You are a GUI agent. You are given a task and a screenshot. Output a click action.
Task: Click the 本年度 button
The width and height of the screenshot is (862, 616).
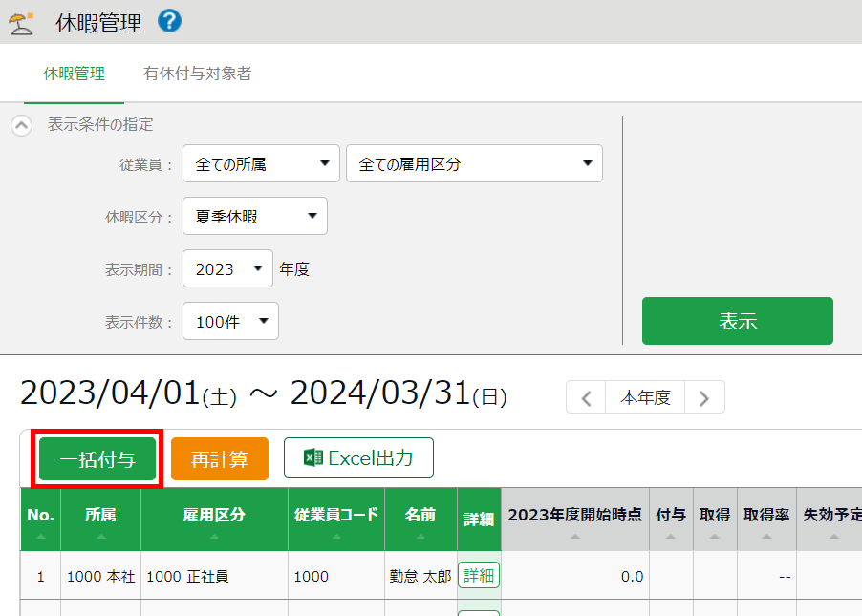click(x=645, y=397)
